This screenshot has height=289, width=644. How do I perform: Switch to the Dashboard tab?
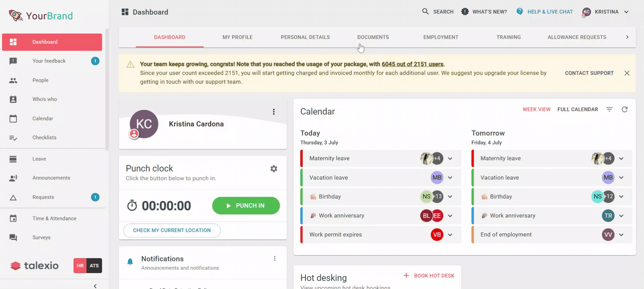coord(170,37)
